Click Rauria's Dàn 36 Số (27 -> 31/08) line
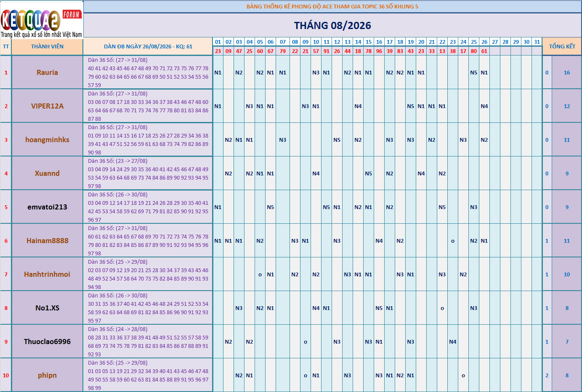 click(x=118, y=60)
